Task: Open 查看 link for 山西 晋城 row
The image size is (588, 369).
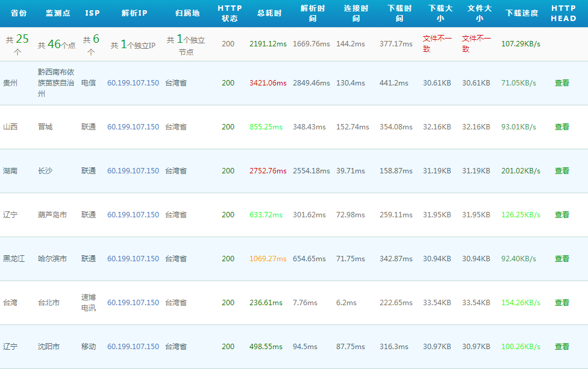Action: 561,126
